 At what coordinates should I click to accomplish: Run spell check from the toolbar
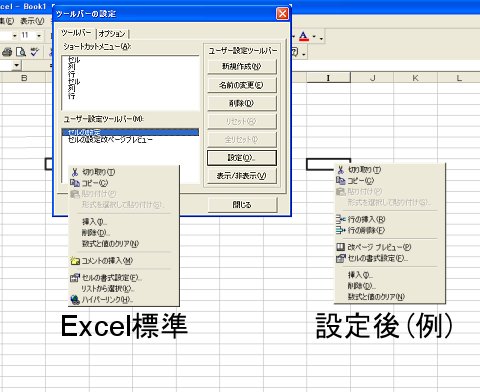coord(35,52)
